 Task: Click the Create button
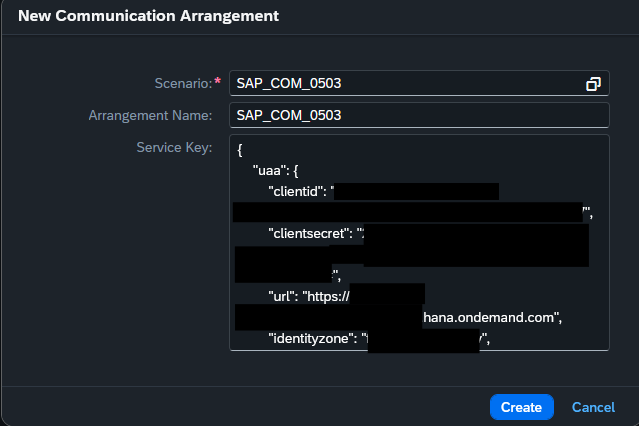521,407
